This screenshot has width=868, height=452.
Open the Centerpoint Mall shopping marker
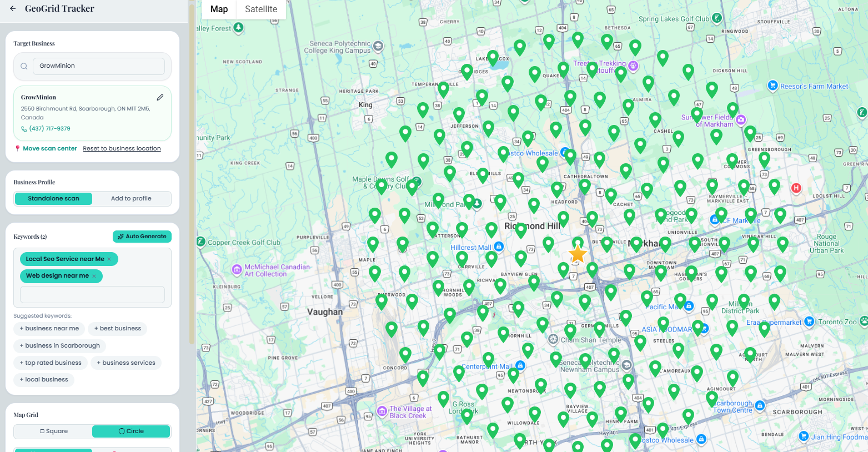pos(520,365)
